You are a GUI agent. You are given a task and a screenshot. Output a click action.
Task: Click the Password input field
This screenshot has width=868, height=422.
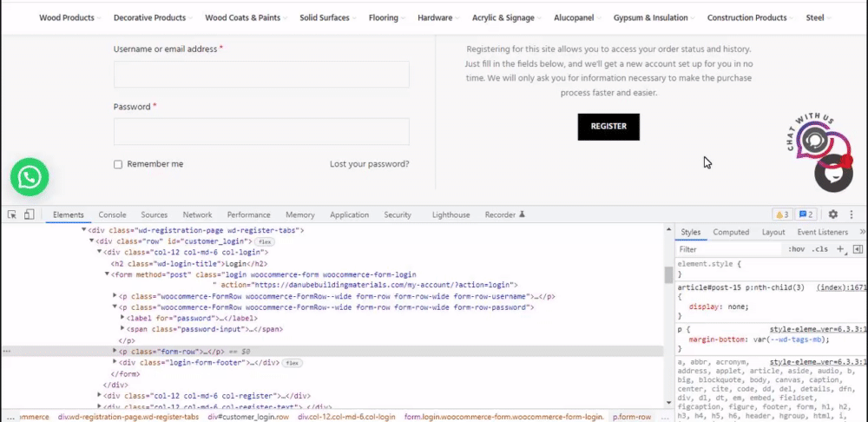click(x=261, y=131)
